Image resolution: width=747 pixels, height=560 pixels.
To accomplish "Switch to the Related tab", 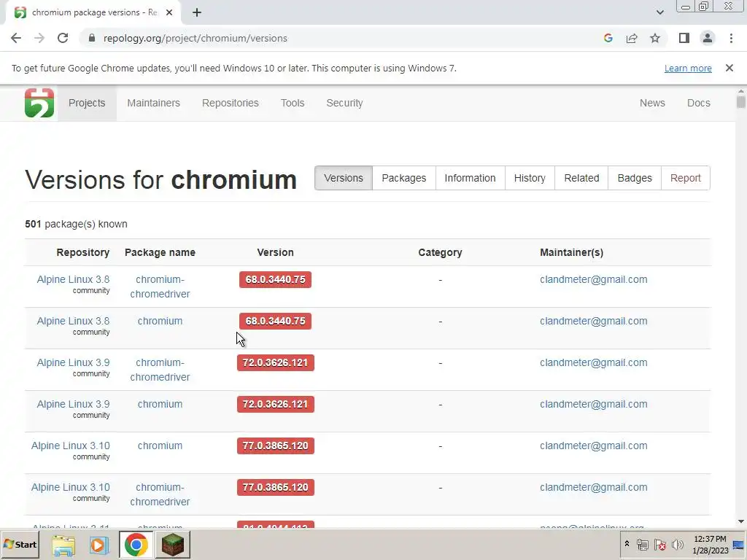I will [x=581, y=178].
